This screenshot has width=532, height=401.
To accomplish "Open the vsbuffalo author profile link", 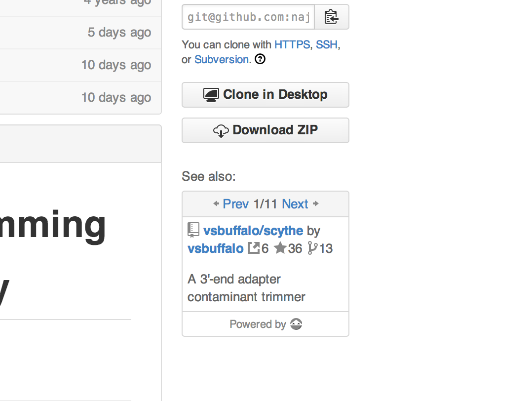I will (x=216, y=248).
